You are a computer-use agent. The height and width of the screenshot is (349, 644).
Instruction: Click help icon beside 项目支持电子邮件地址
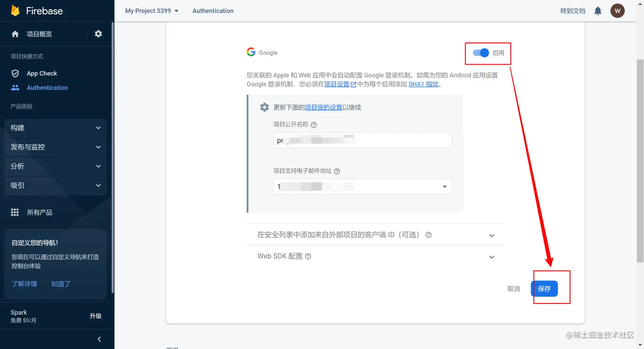coord(337,171)
